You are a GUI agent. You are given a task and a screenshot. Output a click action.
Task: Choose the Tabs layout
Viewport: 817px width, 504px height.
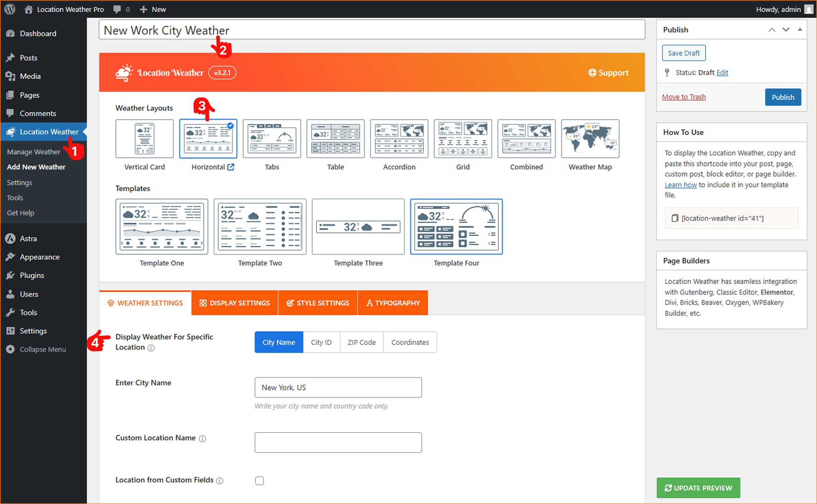(x=272, y=139)
